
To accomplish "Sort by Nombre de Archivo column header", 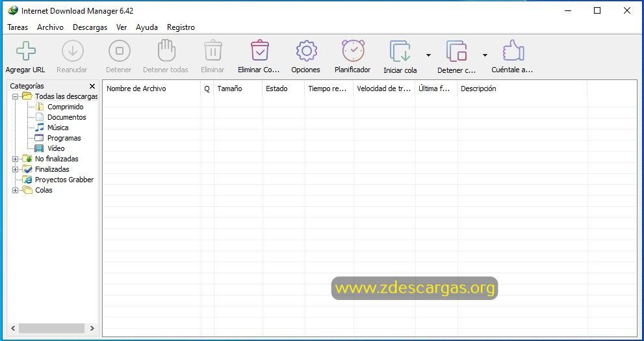I will pyautogui.click(x=151, y=89).
